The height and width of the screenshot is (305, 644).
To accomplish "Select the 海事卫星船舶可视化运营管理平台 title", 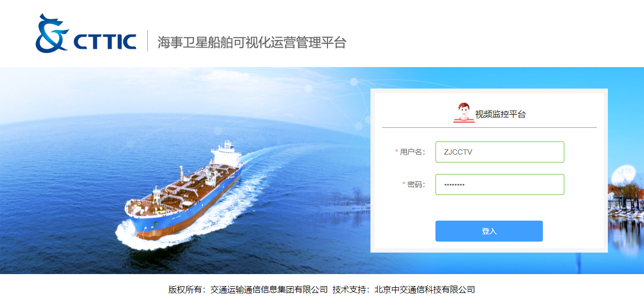I will [252, 42].
